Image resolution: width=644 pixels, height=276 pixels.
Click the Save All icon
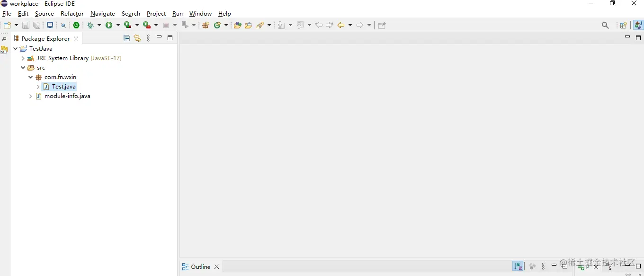tap(36, 25)
